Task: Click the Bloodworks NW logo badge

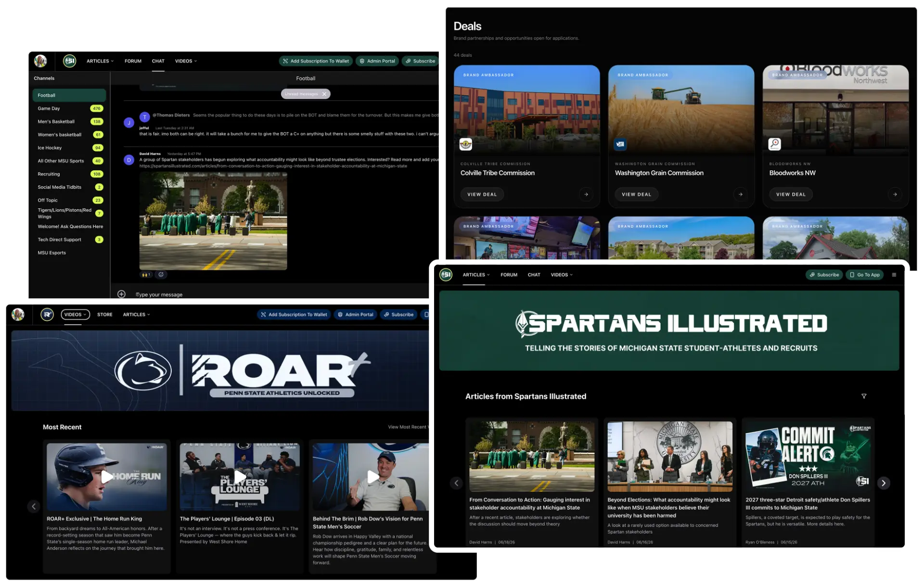Action: 775,144
